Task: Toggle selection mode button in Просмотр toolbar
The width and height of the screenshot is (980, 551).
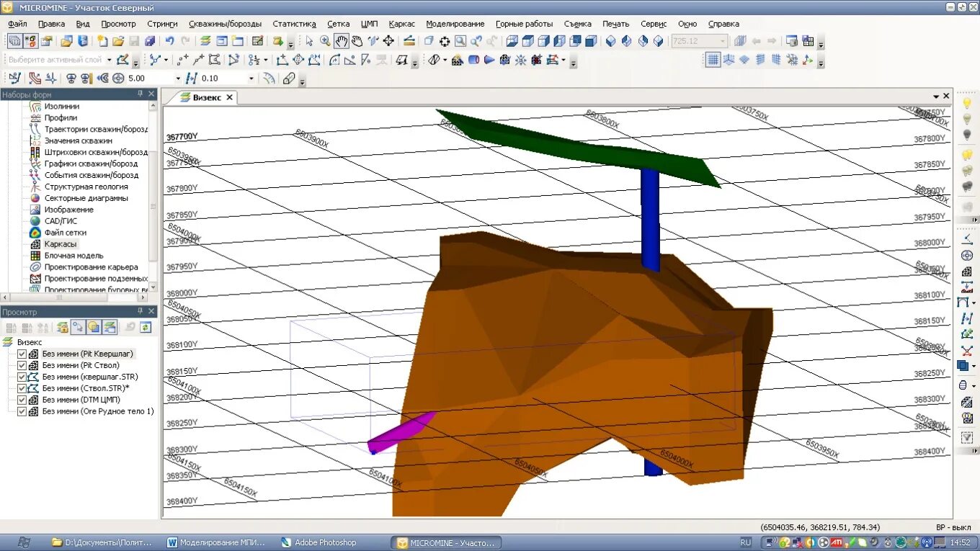Action: click(x=78, y=328)
